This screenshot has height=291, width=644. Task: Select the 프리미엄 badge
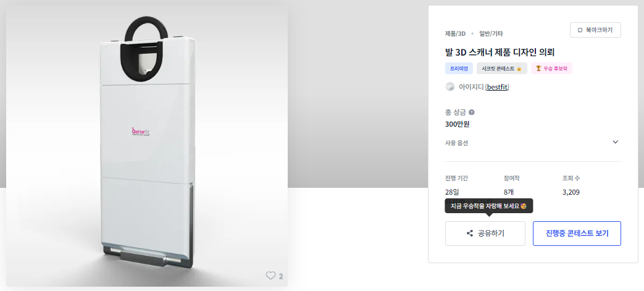tap(459, 68)
